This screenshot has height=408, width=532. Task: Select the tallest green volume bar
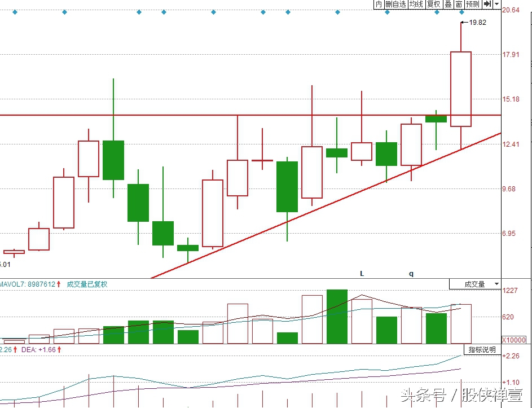point(337,316)
